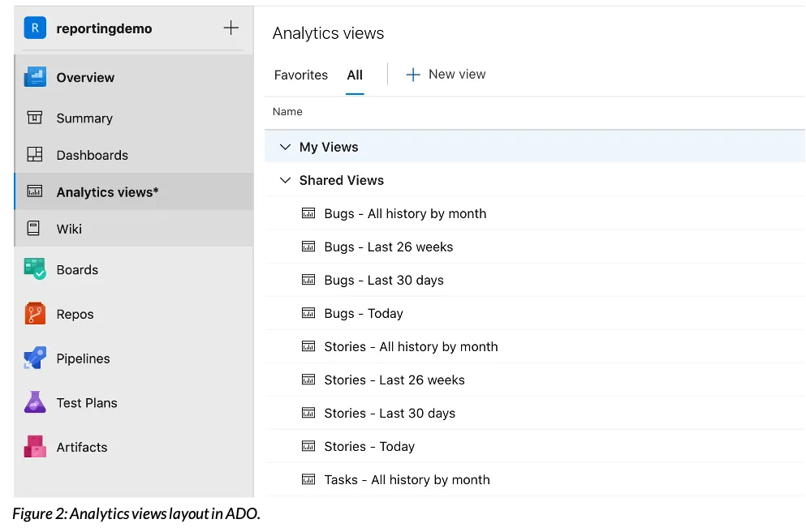This screenshot has width=806, height=532.
Task: Open Overview in the sidebar
Action: [x=85, y=78]
